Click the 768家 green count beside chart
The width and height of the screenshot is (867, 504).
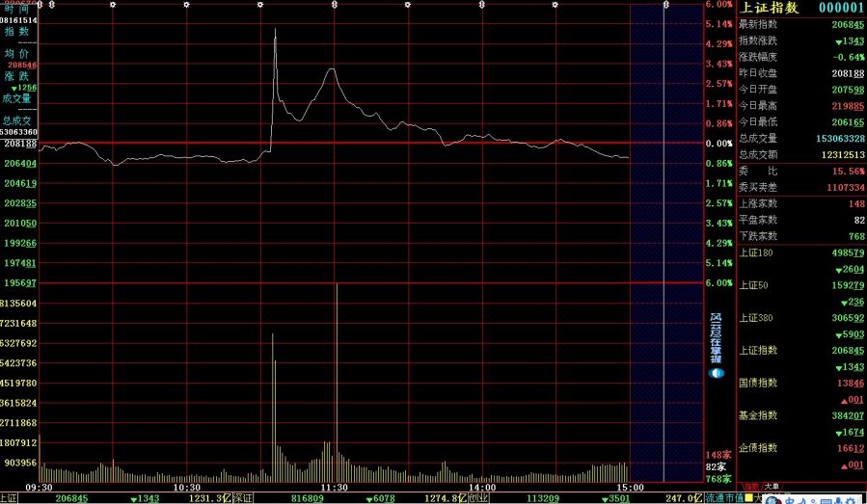(x=718, y=479)
